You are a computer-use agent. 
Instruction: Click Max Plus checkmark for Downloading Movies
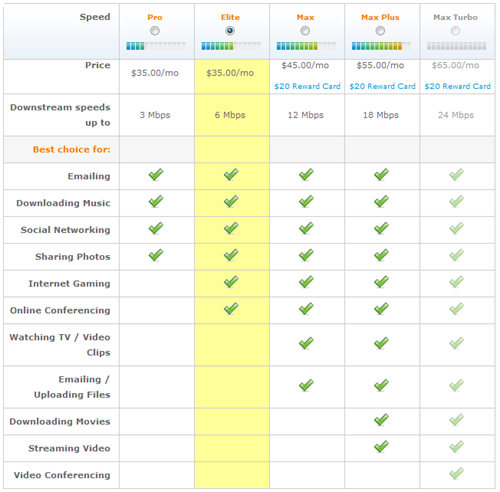click(x=381, y=420)
